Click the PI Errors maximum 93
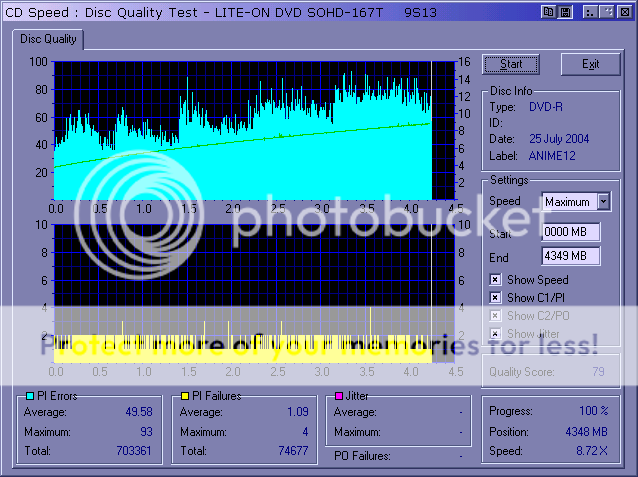The width and height of the screenshot is (638, 477). point(146,431)
